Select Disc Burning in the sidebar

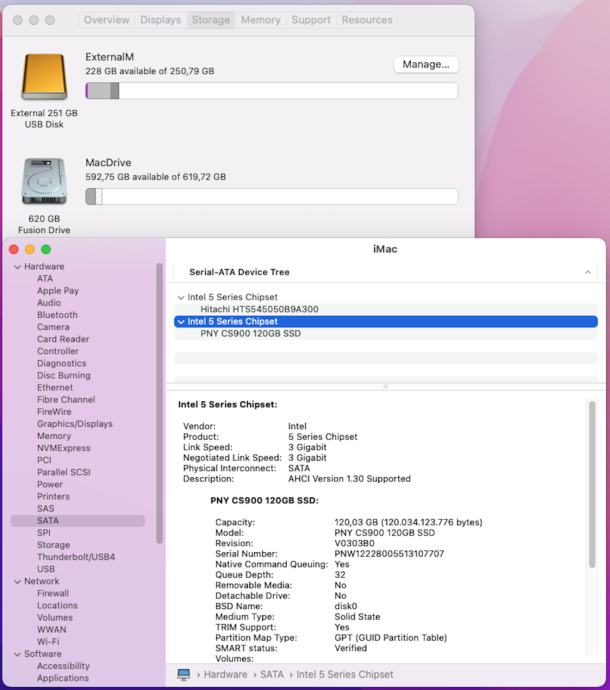tap(63, 375)
